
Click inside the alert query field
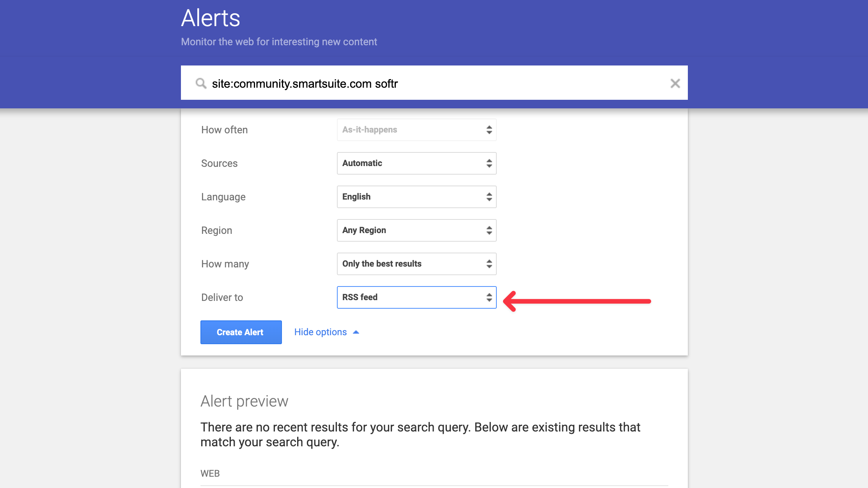[x=429, y=83]
